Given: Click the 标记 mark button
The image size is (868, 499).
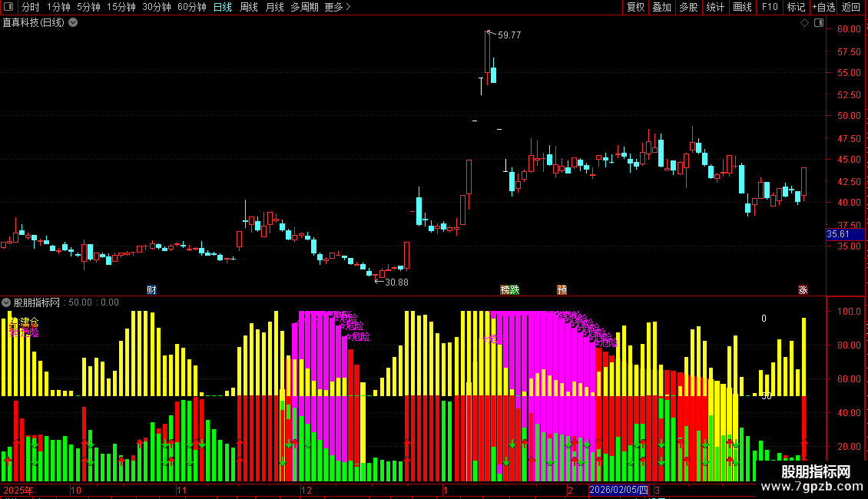Looking at the screenshot, I should (796, 7).
